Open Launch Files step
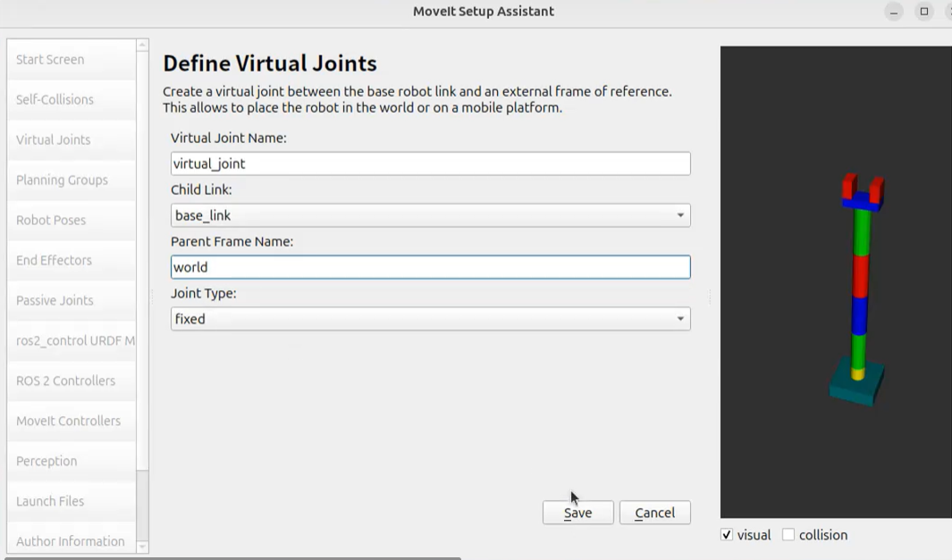952x560 pixels. 72,501
